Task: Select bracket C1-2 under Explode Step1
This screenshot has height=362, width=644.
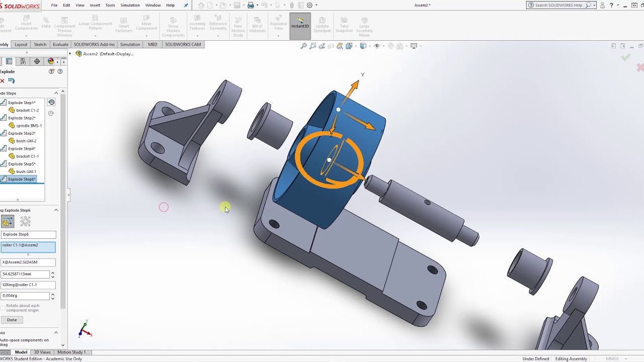Action: [27, 110]
